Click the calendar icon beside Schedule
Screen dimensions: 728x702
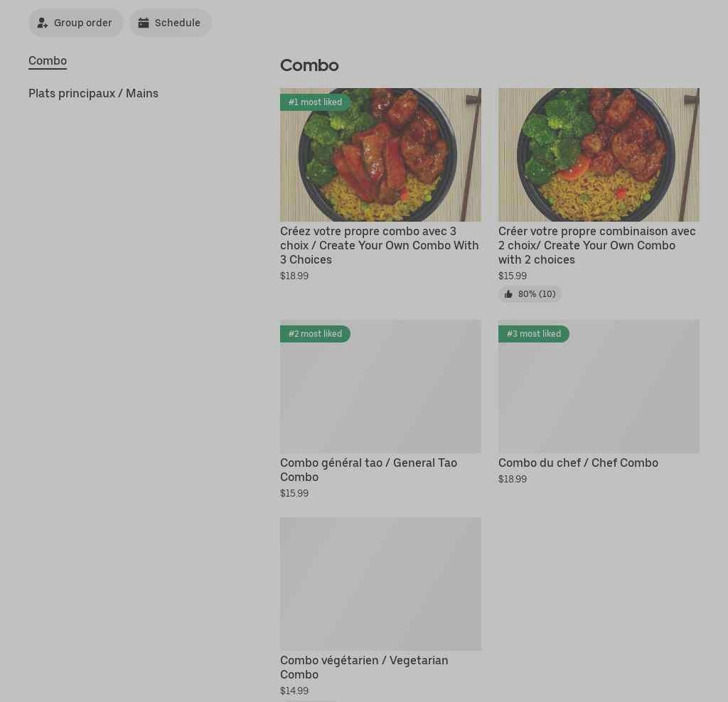(x=144, y=23)
